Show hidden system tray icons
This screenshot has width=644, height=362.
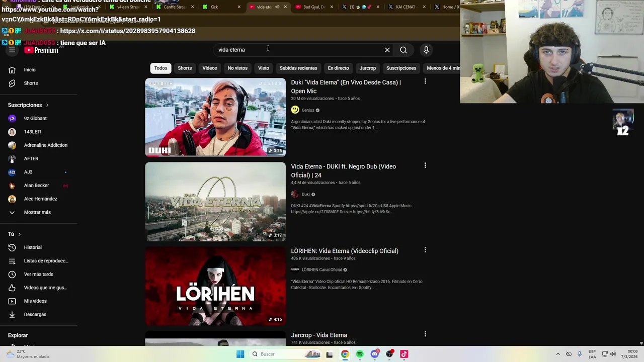557,354
